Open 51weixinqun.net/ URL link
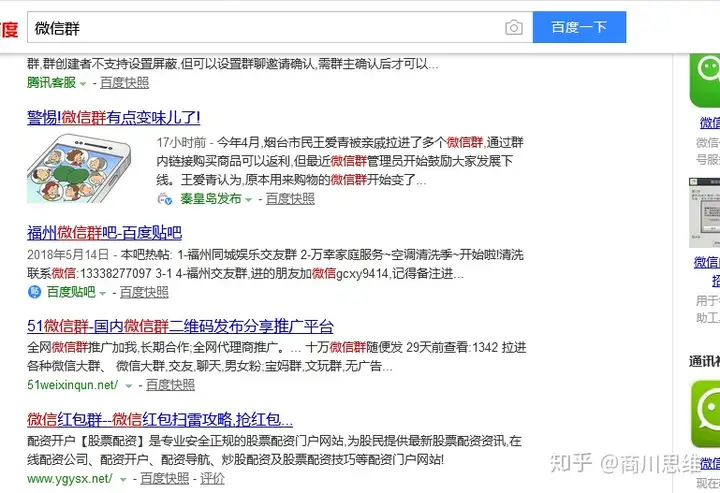This screenshot has width=720, height=493. pos(73,385)
